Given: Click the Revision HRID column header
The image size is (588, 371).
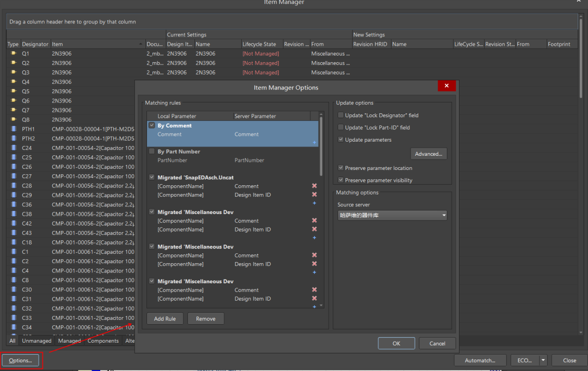Looking at the screenshot, I should click(x=370, y=44).
